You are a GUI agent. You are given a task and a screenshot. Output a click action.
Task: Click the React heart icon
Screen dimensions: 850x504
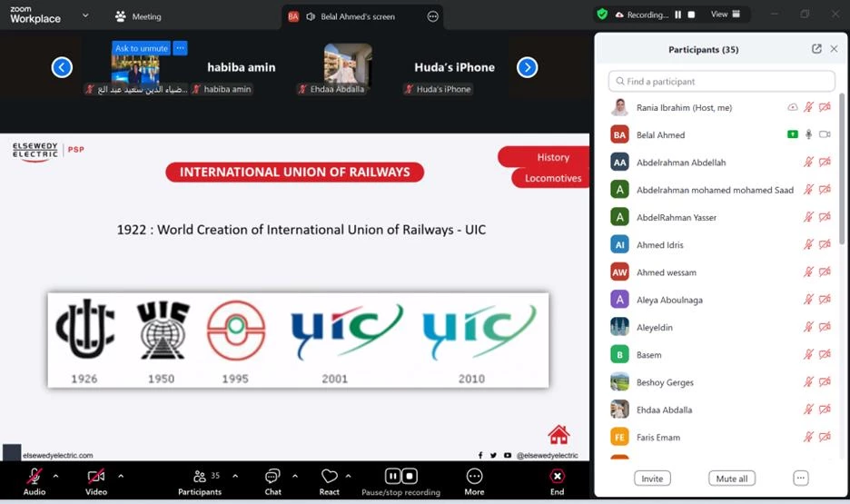click(x=329, y=477)
